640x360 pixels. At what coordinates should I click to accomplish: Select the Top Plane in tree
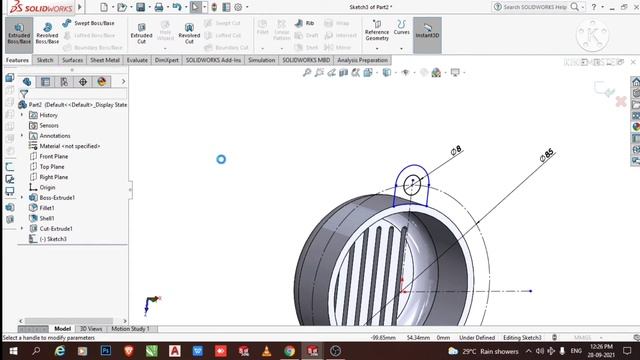pyautogui.click(x=47, y=167)
